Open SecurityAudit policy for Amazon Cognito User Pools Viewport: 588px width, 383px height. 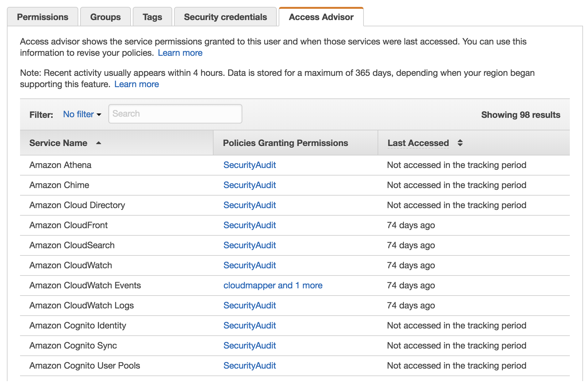250,366
